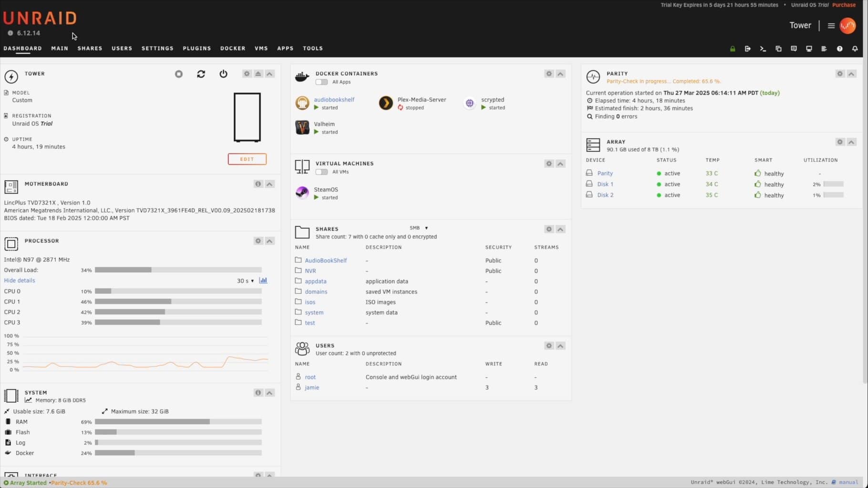Click the feedback icon in toolbar

coord(794,49)
